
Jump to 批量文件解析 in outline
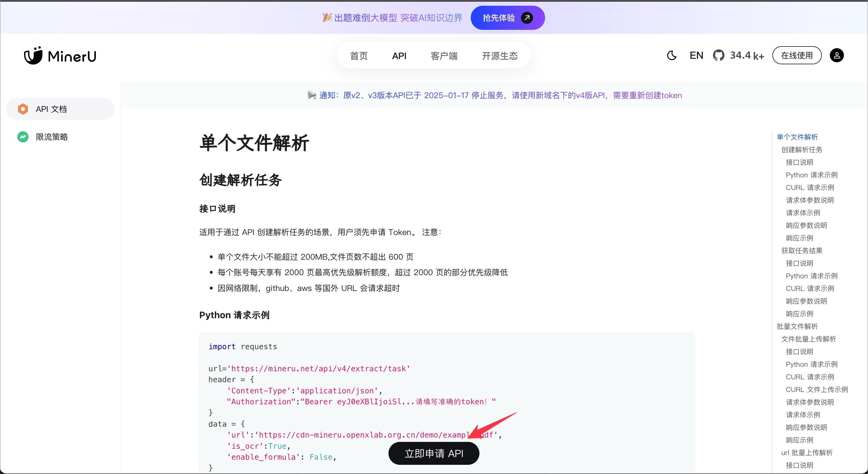(797, 327)
